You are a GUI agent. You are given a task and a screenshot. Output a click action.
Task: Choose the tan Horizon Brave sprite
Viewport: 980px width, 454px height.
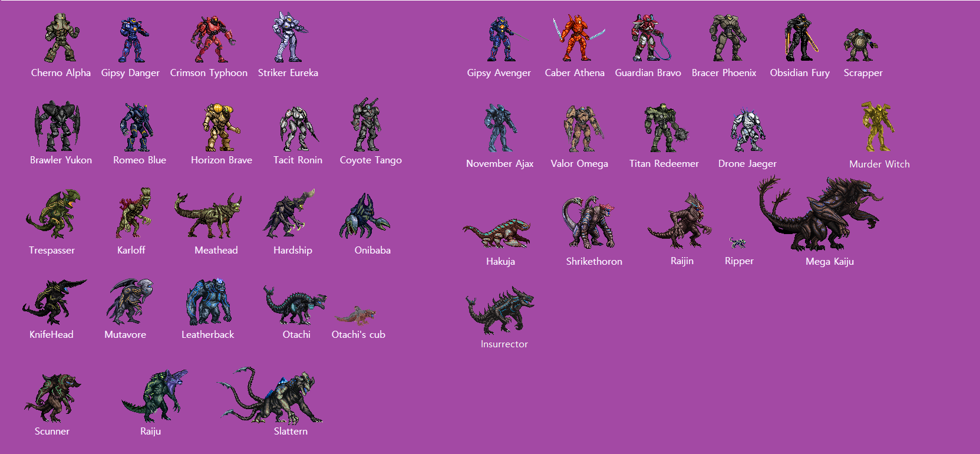click(221, 127)
